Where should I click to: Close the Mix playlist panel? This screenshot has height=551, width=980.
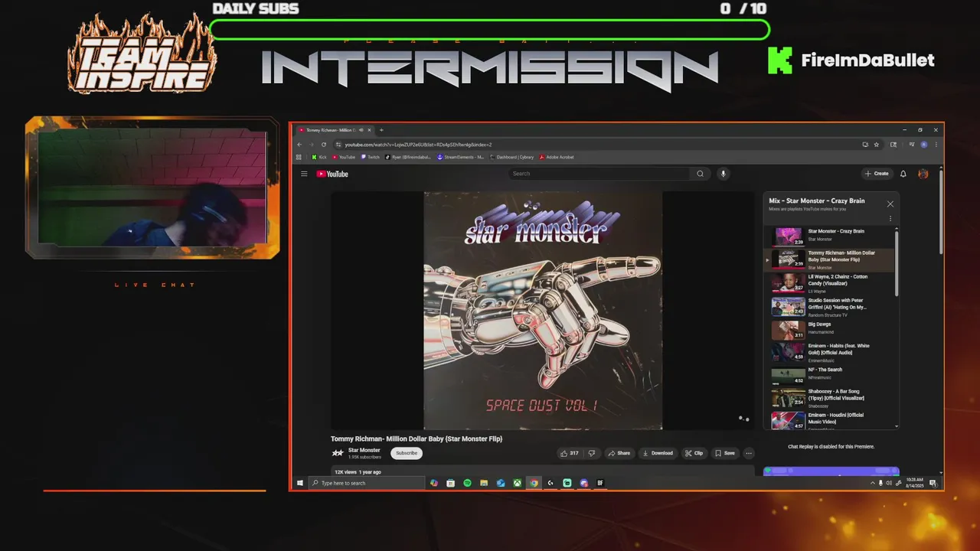click(x=890, y=204)
